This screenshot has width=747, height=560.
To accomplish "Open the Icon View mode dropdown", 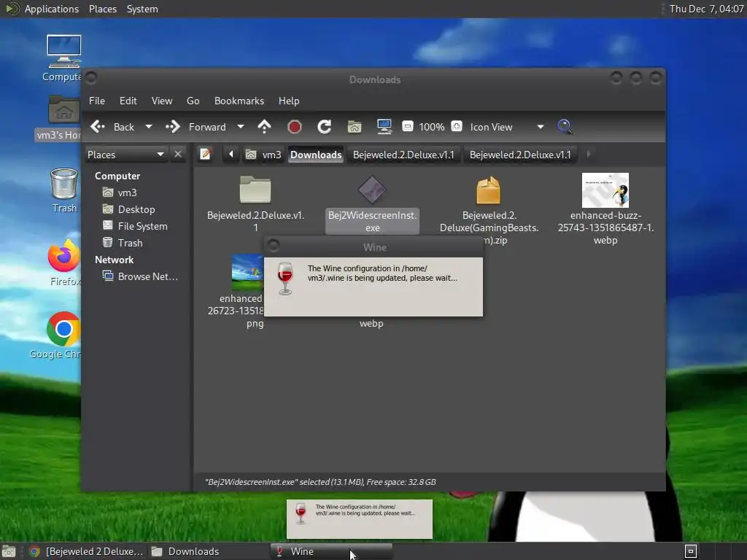I will [x=507, y=127].
